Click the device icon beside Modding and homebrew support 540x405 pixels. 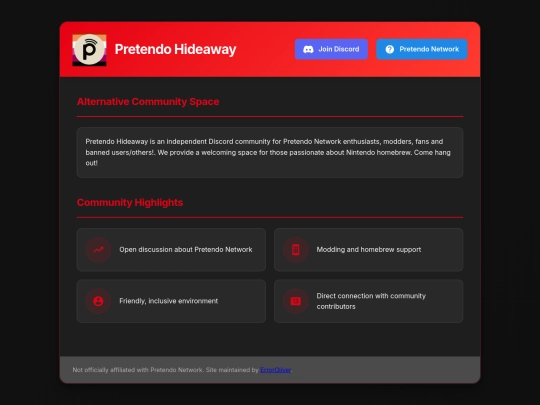[295, 250]
